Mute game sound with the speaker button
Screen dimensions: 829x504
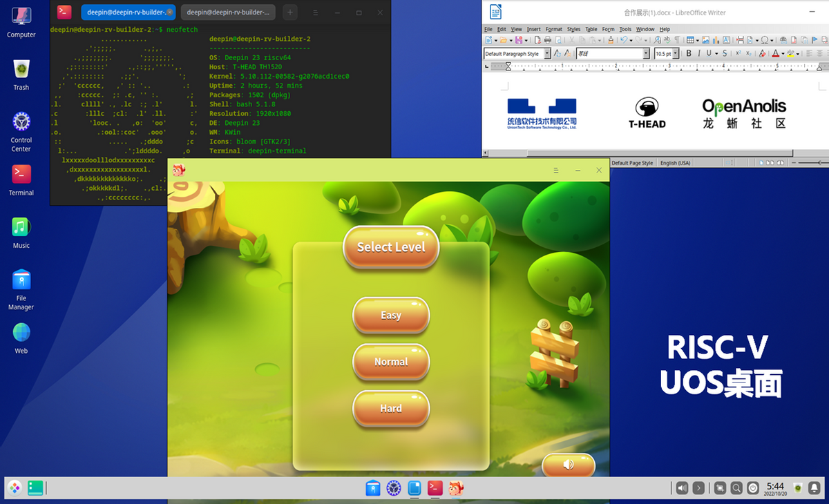pyautogui.click(x=568, y=465)
